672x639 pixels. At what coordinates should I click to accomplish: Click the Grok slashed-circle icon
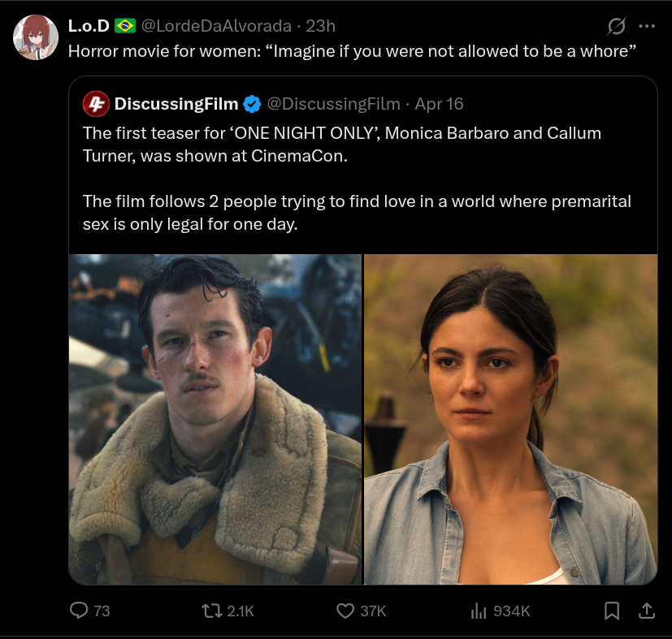[x=617, y=26]
